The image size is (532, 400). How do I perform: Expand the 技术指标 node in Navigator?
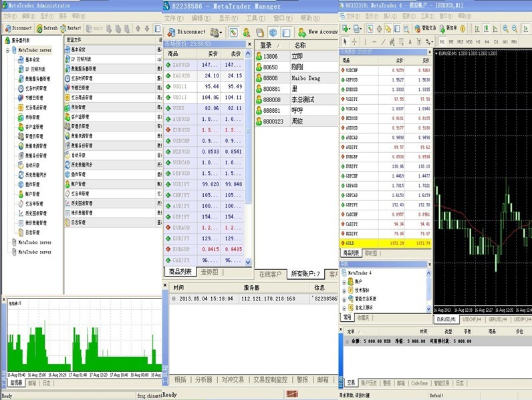[344, 290]
